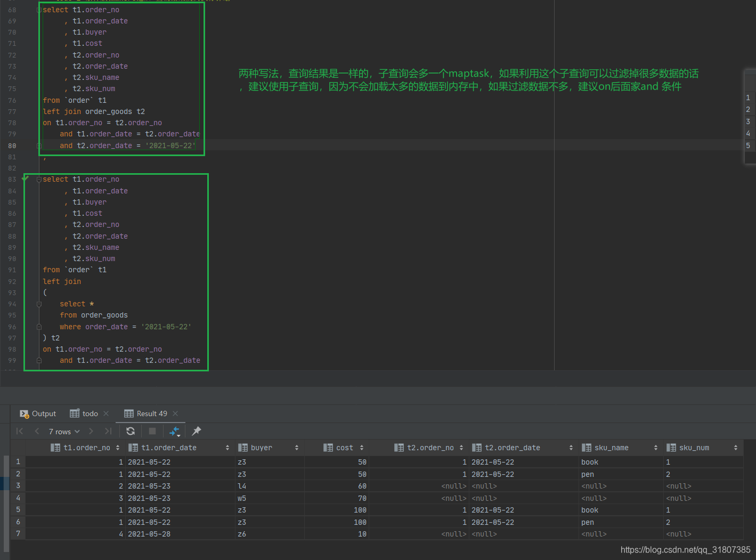Go to previous results page
756x560 pixels.
click(37, 431)
